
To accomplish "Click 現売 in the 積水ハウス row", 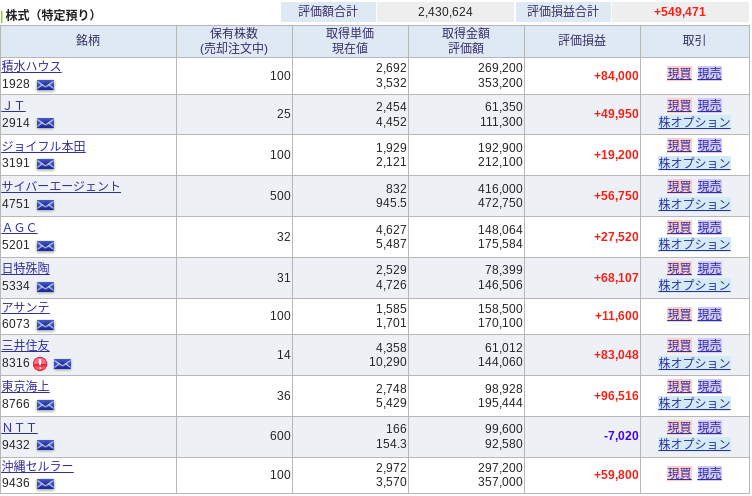I will point(709,74).
